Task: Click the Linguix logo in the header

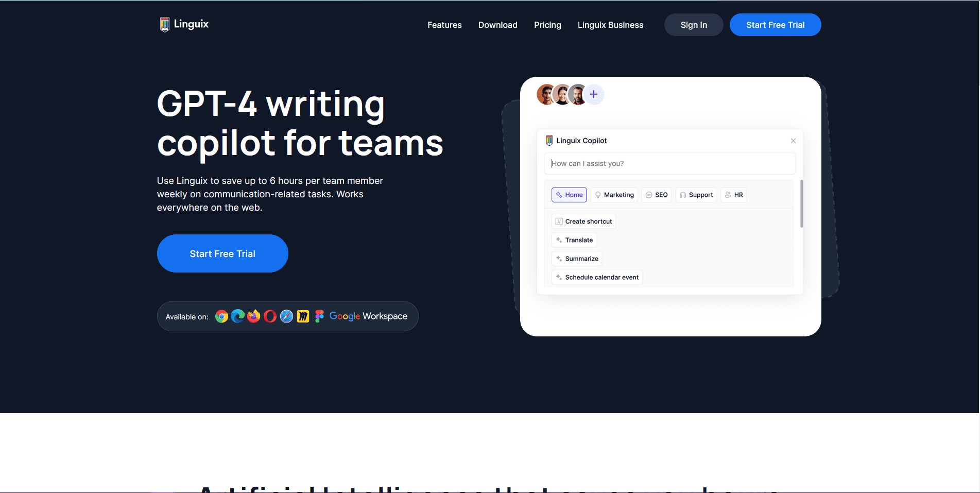Action: tap(184, 24)
